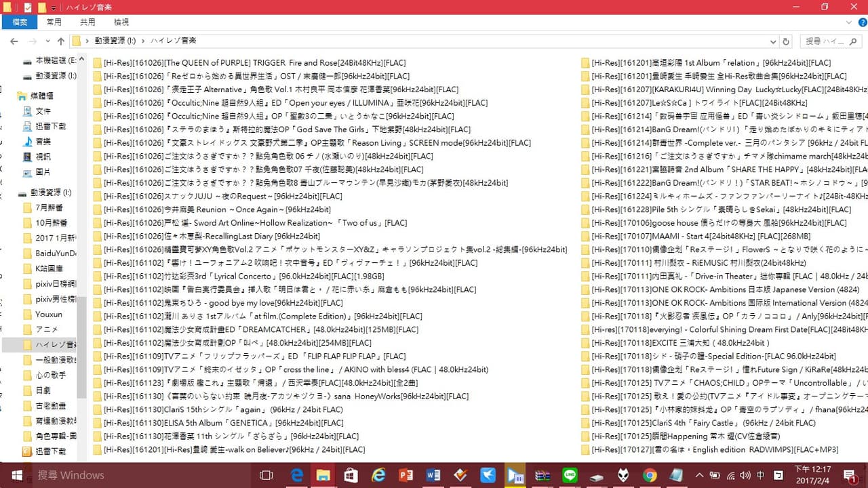Select ClariS 4th Fairy Castle folder
The image size is (868, 488).
[x=698, y=423]
